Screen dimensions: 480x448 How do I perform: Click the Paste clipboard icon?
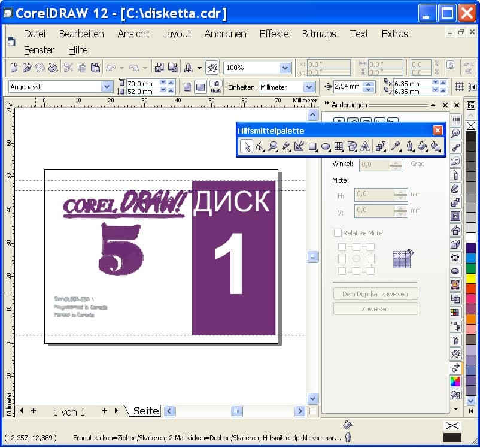tap(95, 68)
